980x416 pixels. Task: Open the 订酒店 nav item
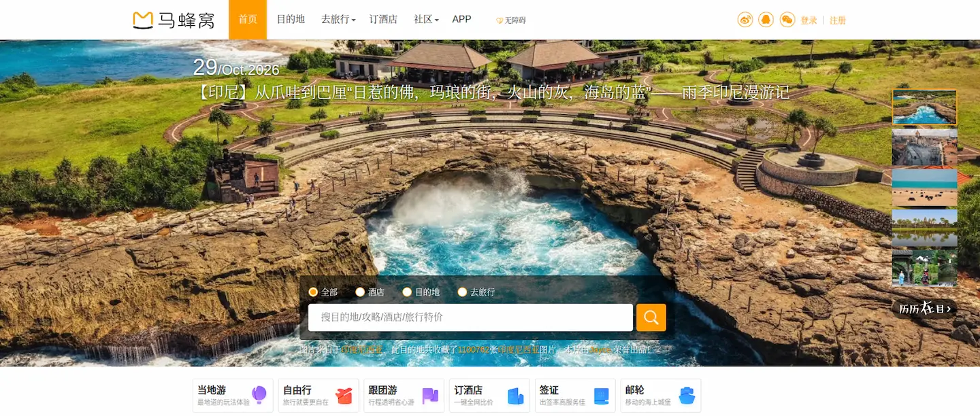[383, 20]
